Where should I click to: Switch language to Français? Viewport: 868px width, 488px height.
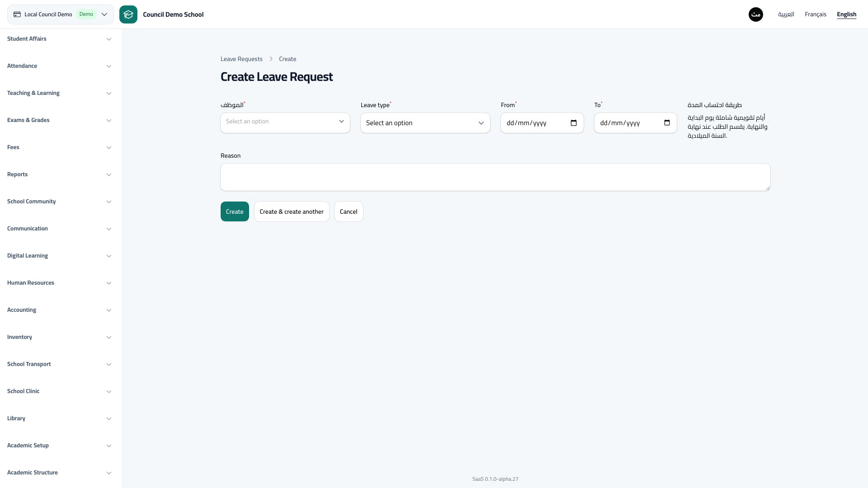(816, 14)
